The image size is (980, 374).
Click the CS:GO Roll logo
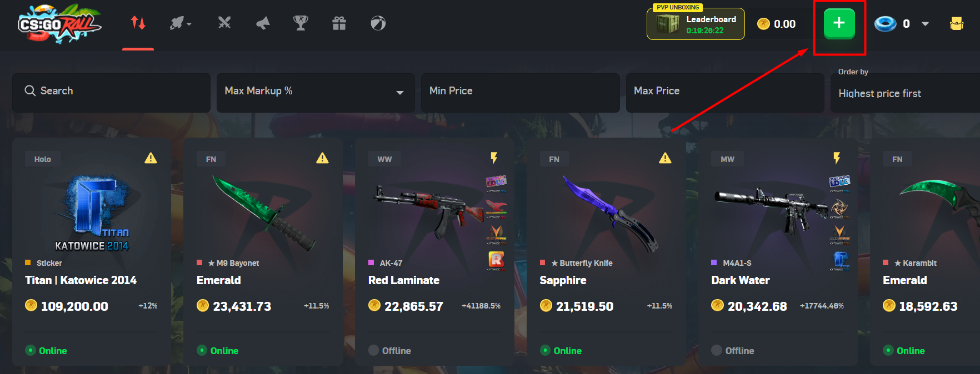click(60, 23)
